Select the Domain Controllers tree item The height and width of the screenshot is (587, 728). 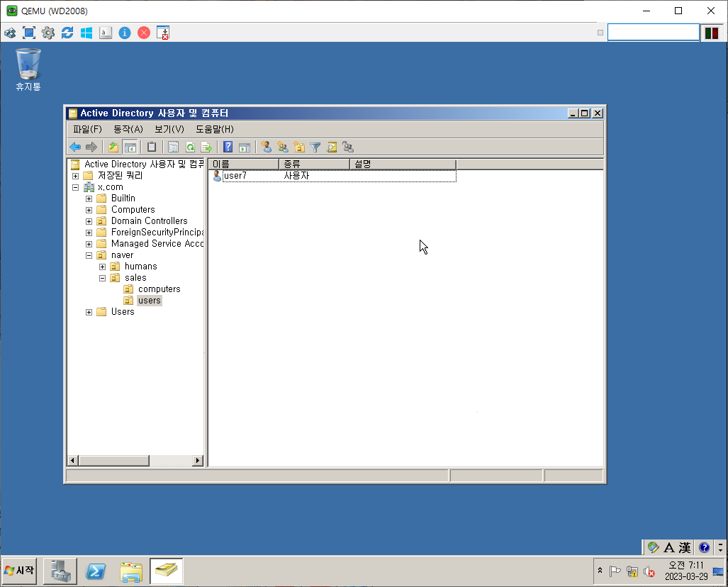[x=149, y=221]
